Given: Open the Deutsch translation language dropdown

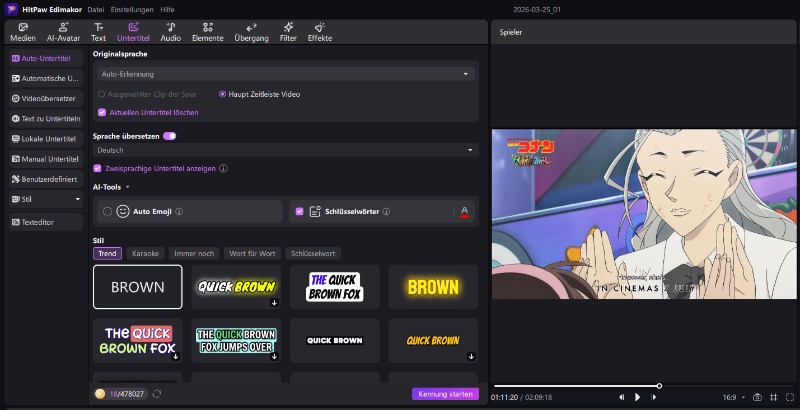Looking at the screenshot, I should click(286, 150).
